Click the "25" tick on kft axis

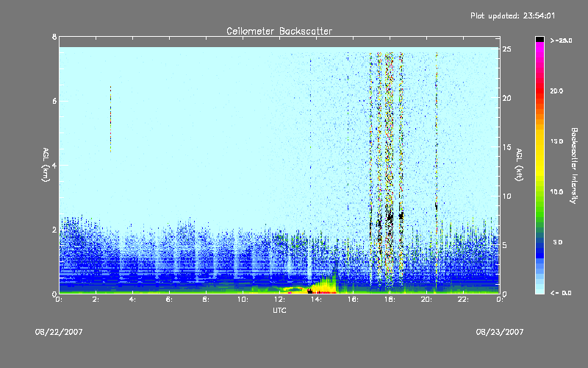(507, 49)
